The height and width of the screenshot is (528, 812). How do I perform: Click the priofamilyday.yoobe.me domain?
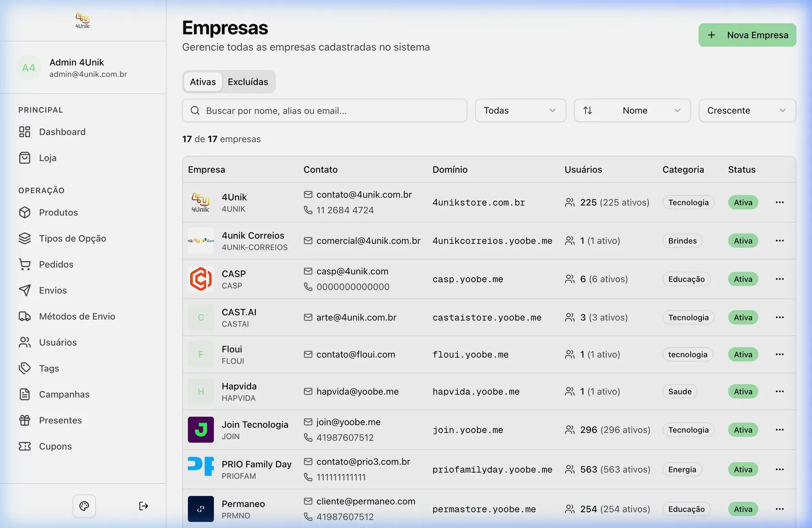pyautogui.click(x=492, y=470)
